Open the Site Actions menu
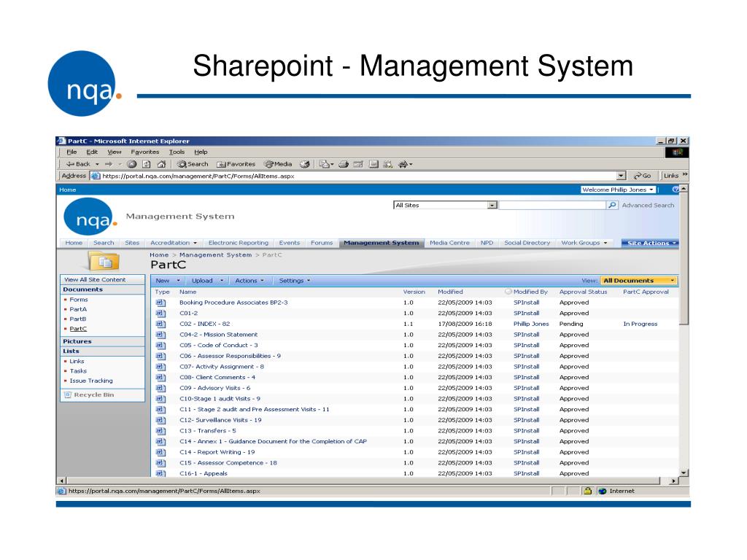This screenshot has width=747, height=560. [650, 243]
